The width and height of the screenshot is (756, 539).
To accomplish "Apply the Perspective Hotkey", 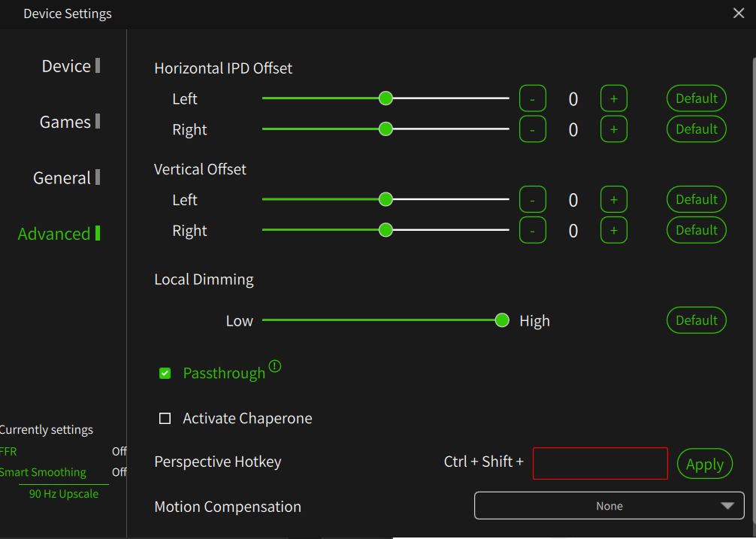I will pos(705,464).
